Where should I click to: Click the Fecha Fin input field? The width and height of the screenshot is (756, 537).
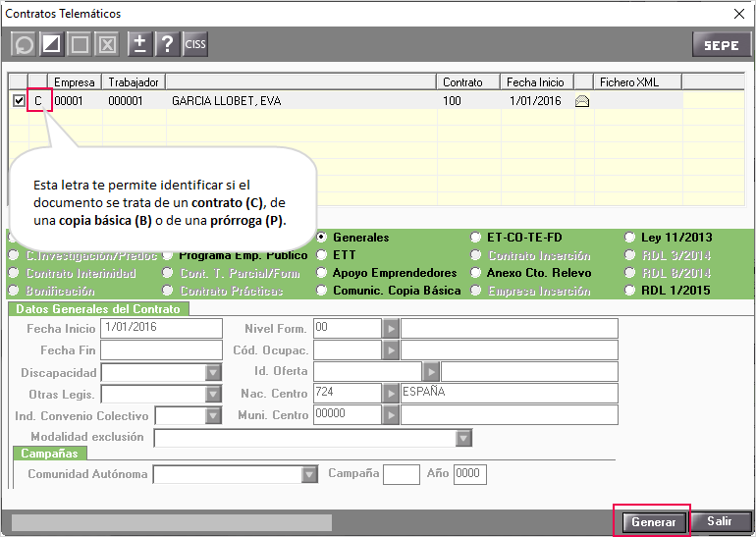coord(162,349)
